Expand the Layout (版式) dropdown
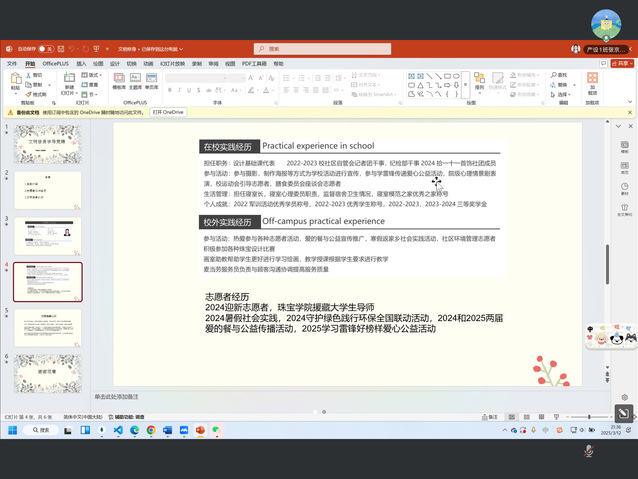 (89, 74)
